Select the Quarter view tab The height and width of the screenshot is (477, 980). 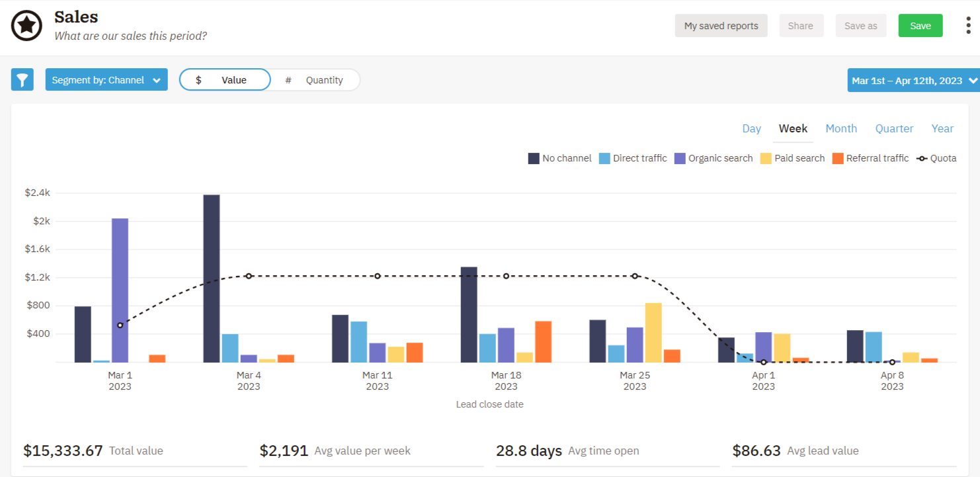(x=894, y=128)
